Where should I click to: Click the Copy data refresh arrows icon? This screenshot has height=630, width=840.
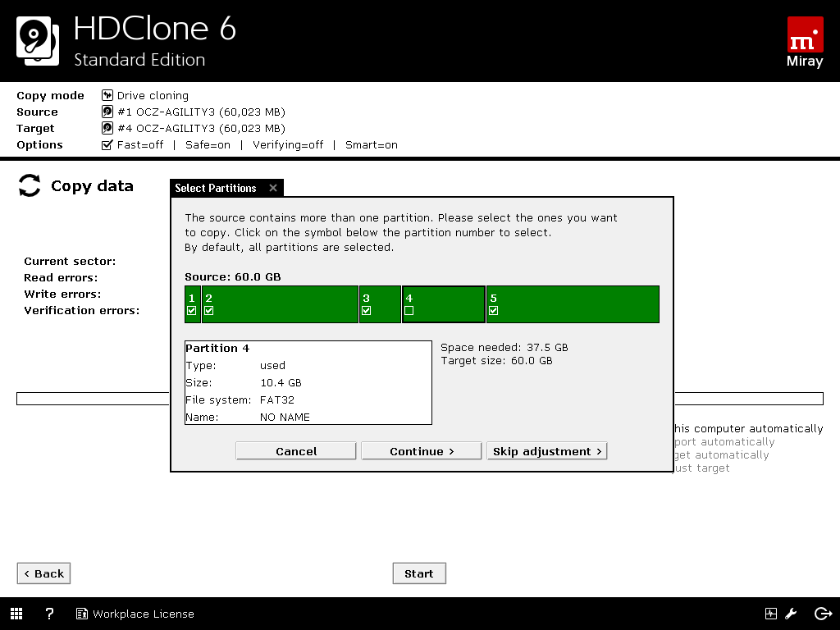click(x=30, y=185)
